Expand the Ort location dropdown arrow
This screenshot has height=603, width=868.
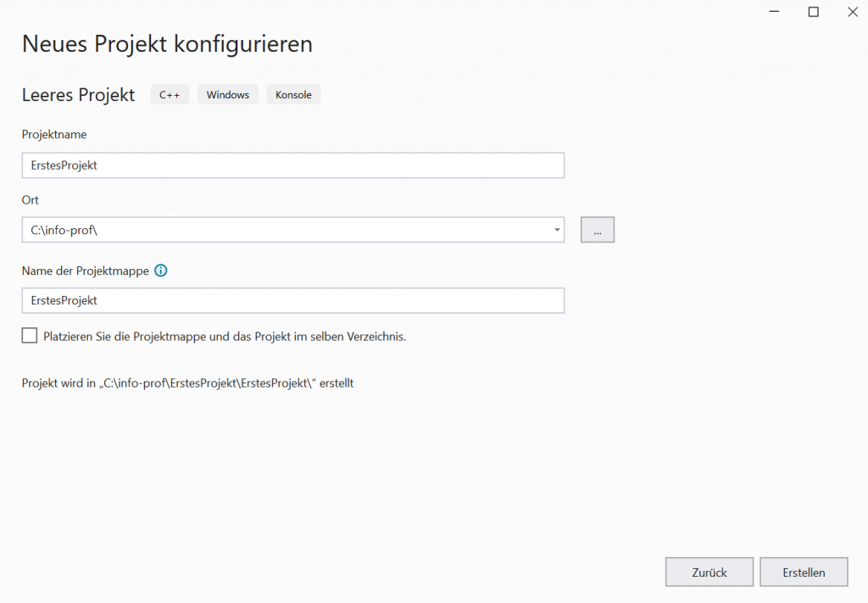tap(556, 230)
